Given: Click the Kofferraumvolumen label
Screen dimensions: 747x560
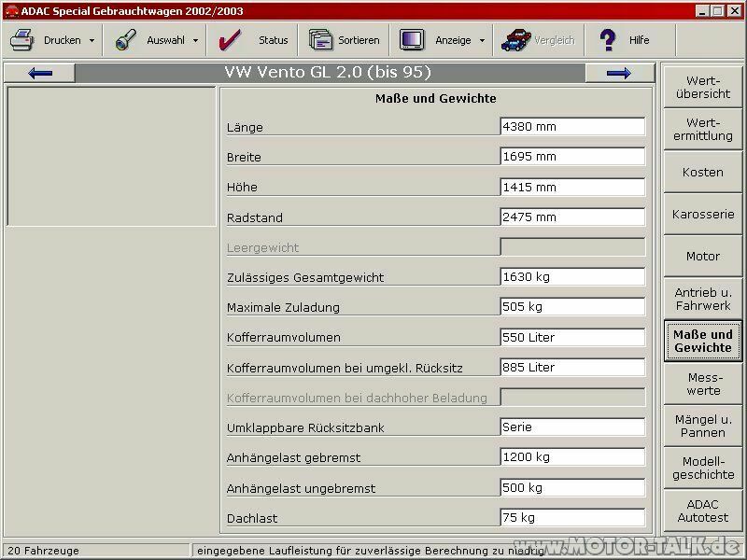Looking at the screenshot, I should 284,338.
